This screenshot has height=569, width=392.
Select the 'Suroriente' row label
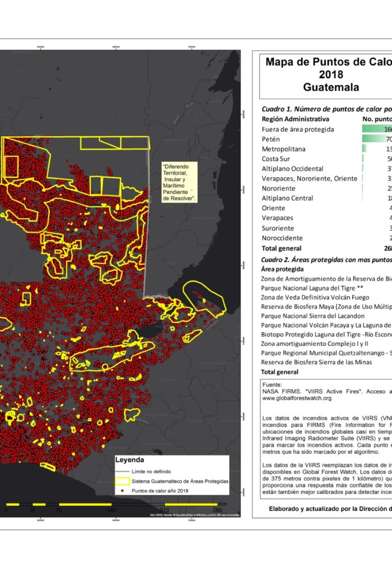[x=278, y=228]
